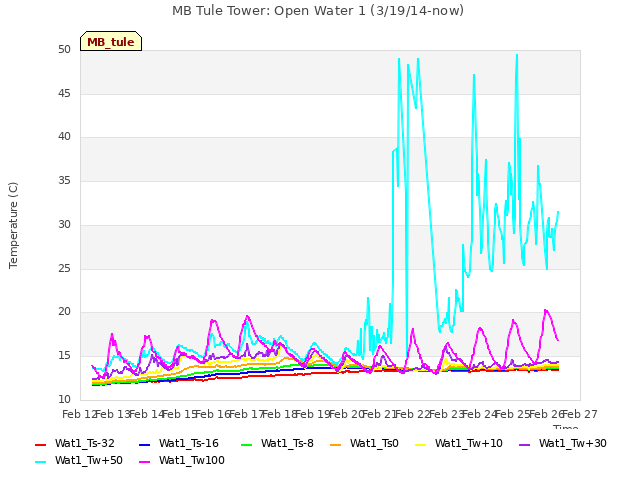640x480 pixels.
Task: Click the blue Wat1_Ts-16 legend swatch
Action: click(145, 444)
